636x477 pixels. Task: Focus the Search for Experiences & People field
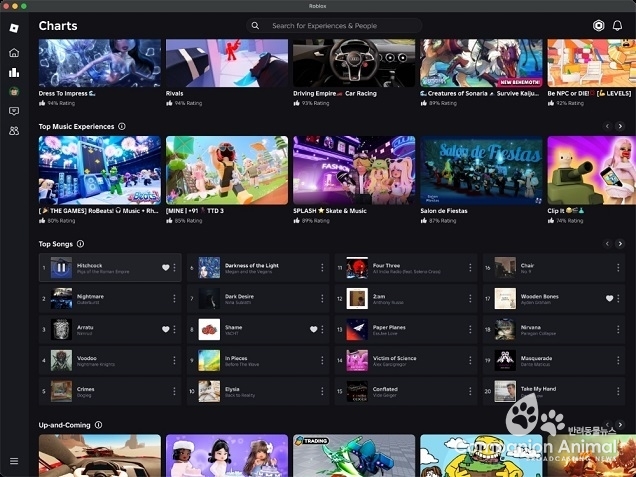click(x=334, y=26)
